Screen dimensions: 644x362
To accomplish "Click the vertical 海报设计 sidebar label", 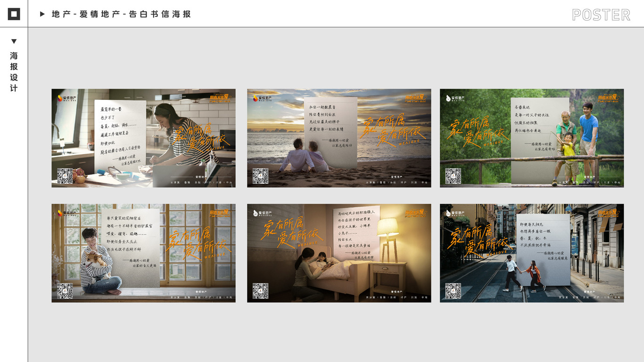I will tap(14, 72).
